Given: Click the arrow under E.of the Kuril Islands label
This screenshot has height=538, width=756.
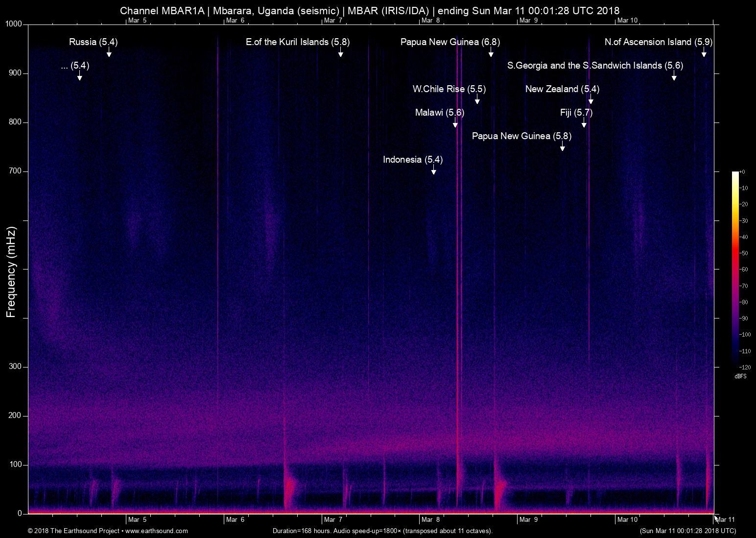Looking at the screenshot, I should pyautogui.click(x=340, y=53).
